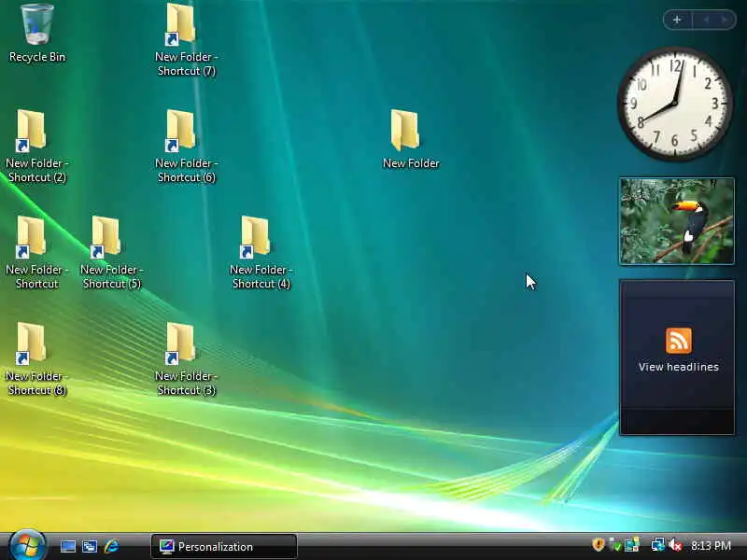Open the Windows Start menu orb

27,545
